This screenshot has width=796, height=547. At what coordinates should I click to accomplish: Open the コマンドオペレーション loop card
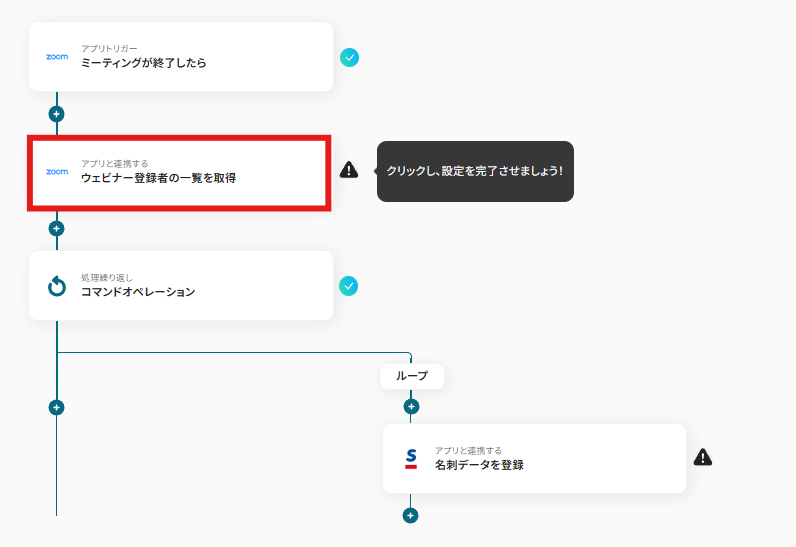[x=181, y=286]
